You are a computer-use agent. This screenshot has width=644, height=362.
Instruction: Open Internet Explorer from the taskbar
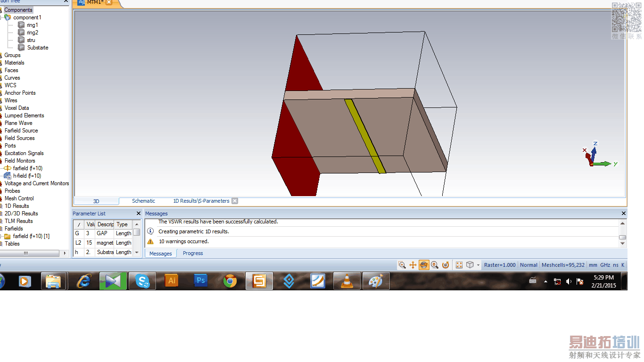click(83, 281)
